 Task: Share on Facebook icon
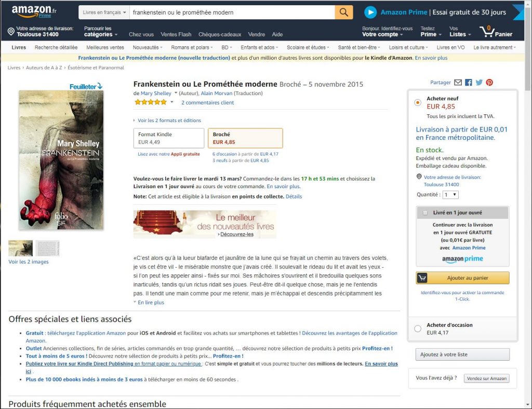[469, 83]
